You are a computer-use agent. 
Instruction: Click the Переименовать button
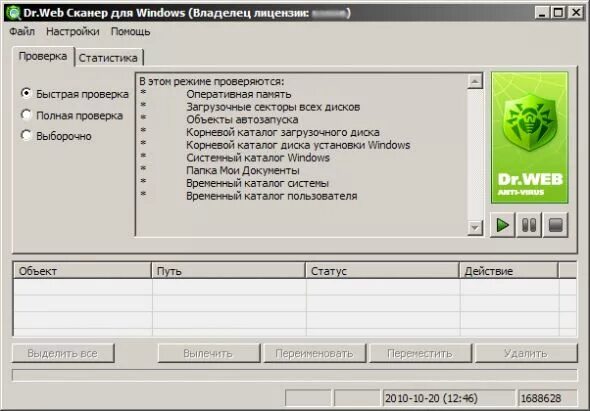tap(315, 353)
